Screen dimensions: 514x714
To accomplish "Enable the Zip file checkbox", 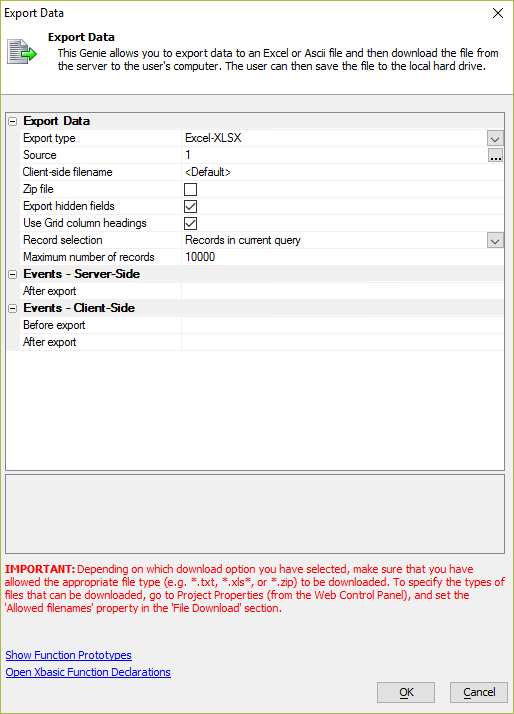I will pyautogui.click(x=190, y=189).
